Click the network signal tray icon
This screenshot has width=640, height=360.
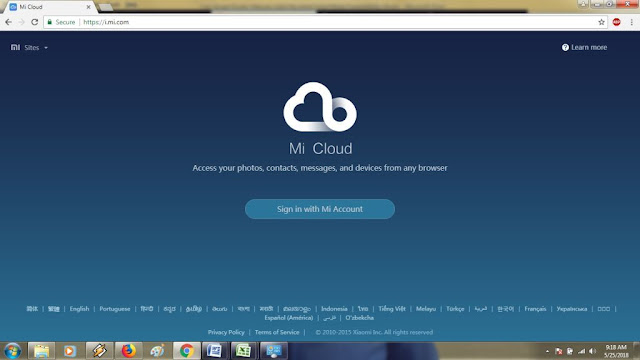[582, 351]
